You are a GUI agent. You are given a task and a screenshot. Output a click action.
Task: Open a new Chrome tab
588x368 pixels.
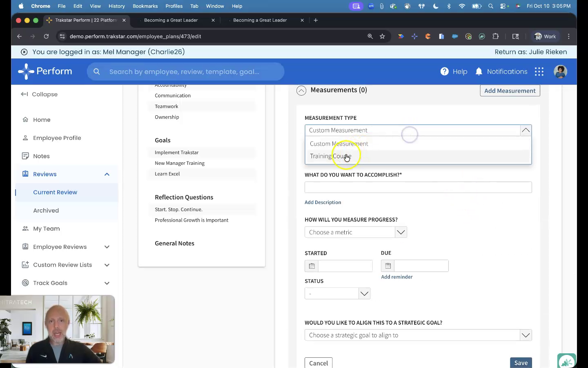tap(316, 20)
